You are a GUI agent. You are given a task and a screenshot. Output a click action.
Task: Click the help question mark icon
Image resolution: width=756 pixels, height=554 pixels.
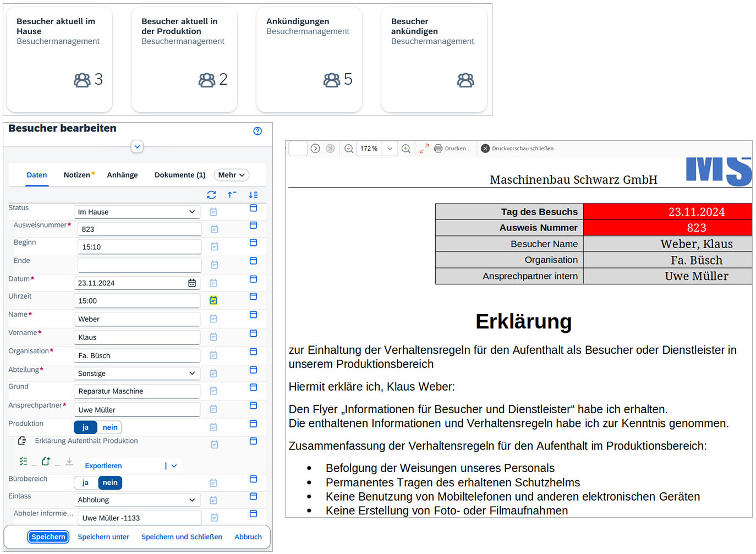coord(258,131)
